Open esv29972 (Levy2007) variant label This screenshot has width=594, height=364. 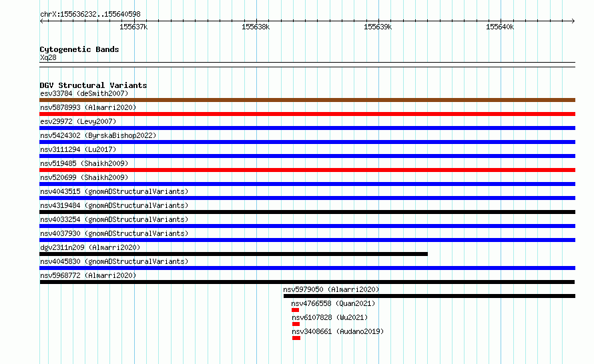tap(78, 121)
